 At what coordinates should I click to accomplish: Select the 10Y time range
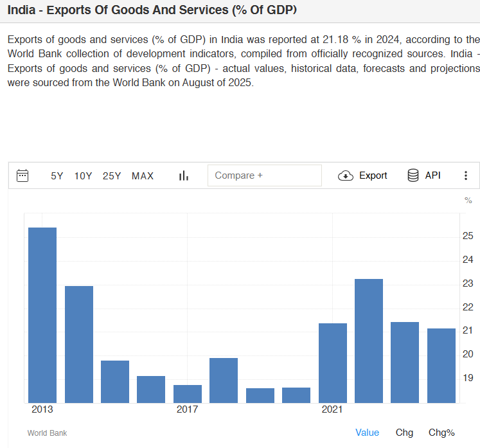tap(83, 175)
